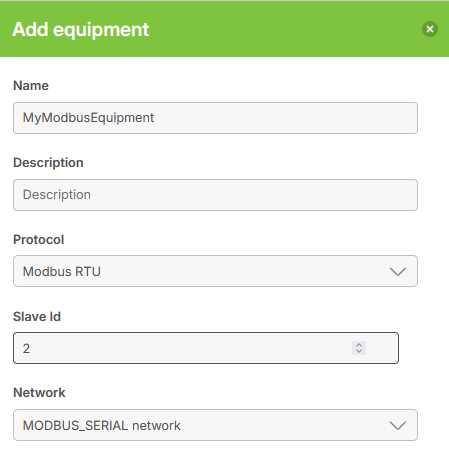Click the Network label text
The image size is (449, 450).
[x=39, y=393]
